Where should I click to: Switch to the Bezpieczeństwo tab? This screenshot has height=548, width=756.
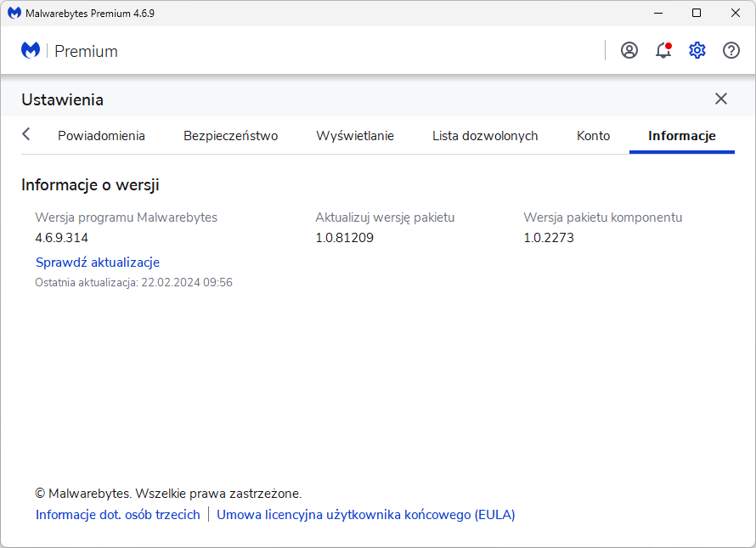[x=230, y=136]
